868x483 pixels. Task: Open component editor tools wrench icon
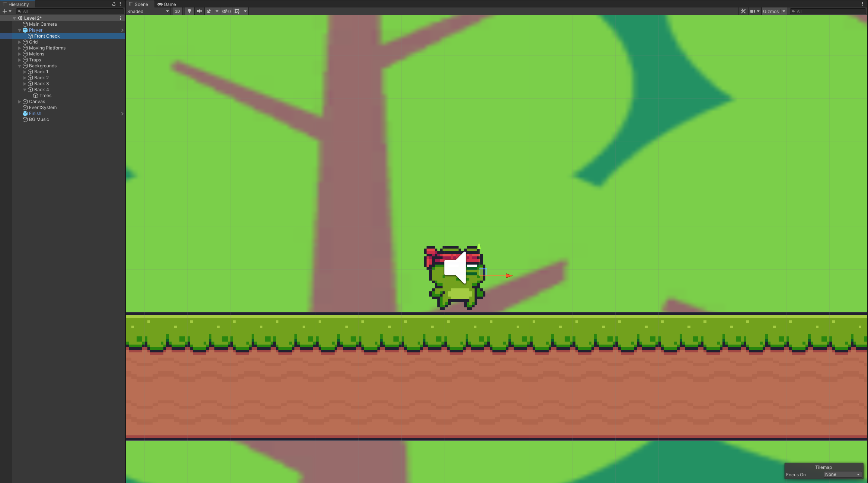pyautogui.click(x=743, y=11)
